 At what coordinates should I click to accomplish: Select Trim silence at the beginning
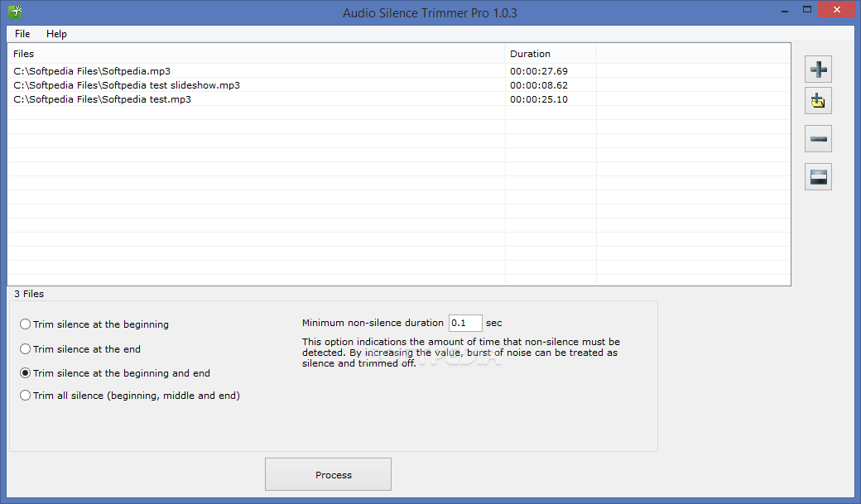pos(94,324)
